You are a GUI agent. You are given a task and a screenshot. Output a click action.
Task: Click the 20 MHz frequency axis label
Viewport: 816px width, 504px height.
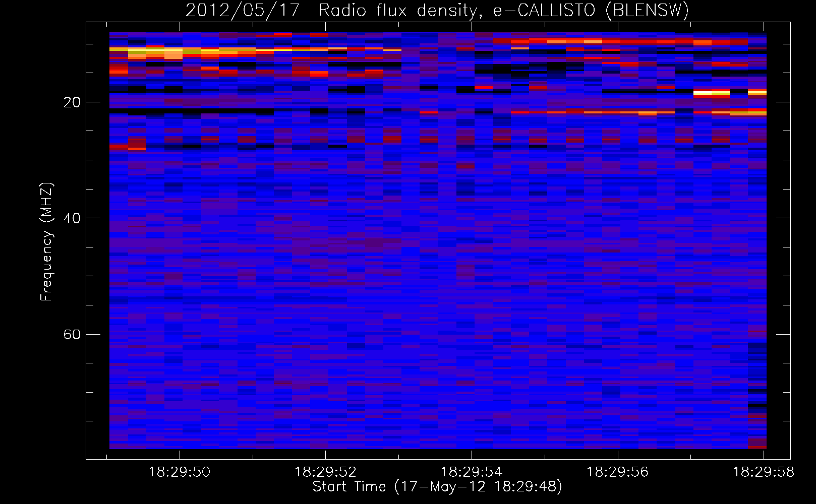click(x=72, y=103)
